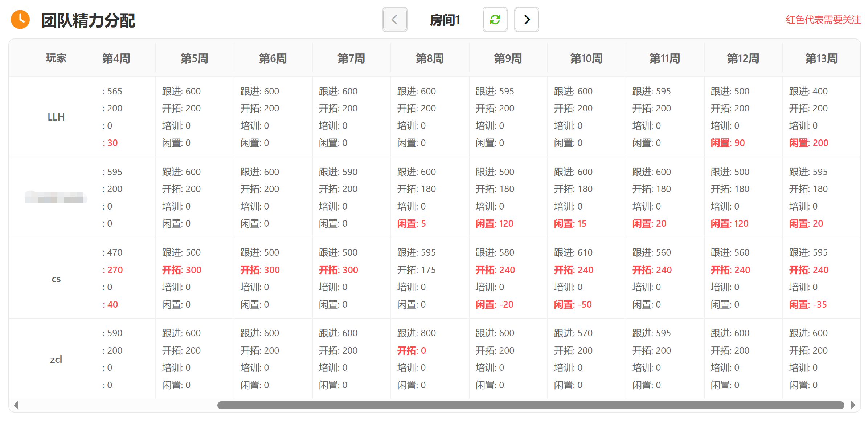Click player name cs in the table
Screen dimensions: 868x422
(56, 278)
